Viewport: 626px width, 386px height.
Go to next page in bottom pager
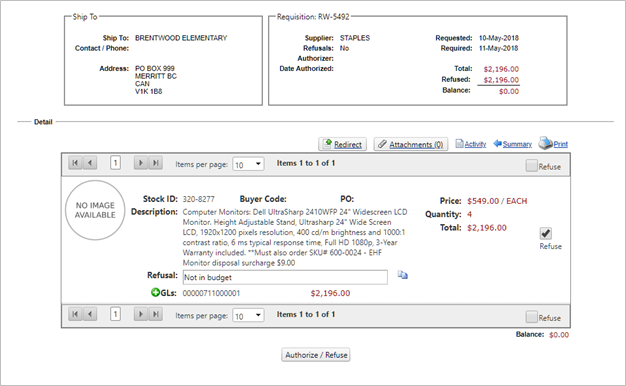(x=141, y=314)
